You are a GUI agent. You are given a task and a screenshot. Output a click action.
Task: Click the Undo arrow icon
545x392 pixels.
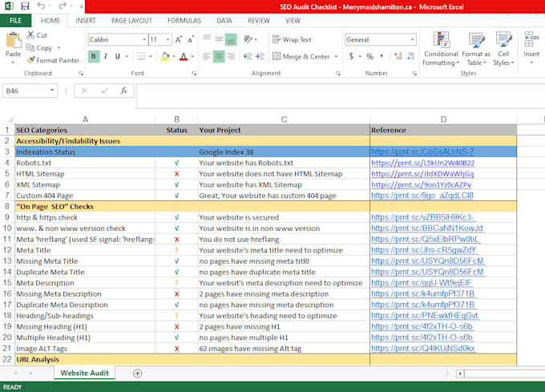(x=42, y=6)
